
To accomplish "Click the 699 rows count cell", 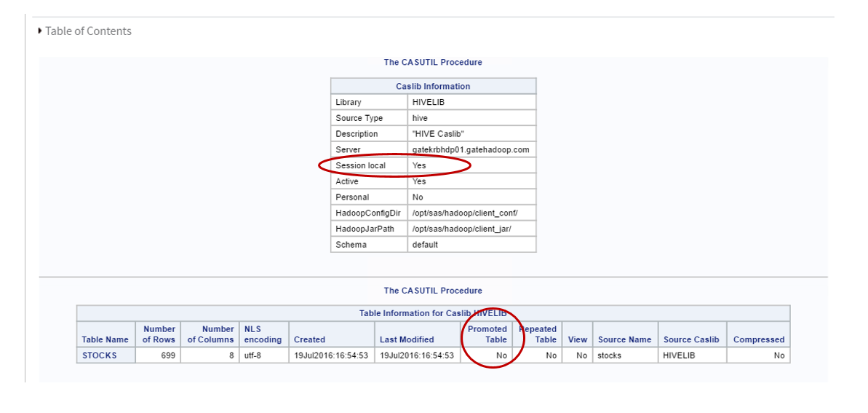I will (158, 355).
